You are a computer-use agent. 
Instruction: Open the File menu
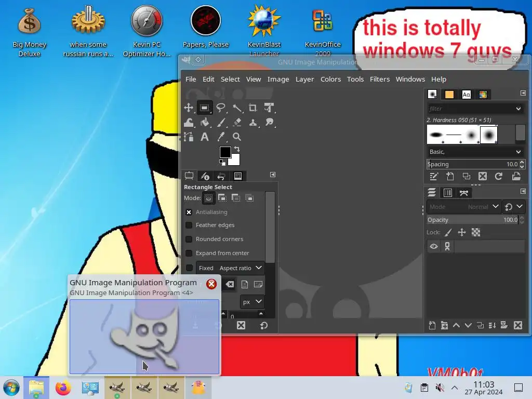click(191, 79)
